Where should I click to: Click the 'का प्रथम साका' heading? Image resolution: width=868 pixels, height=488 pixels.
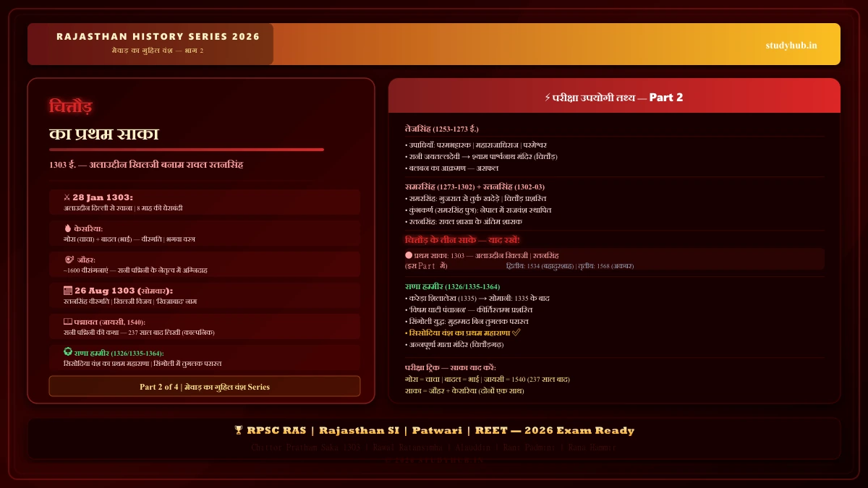[x=103, y=134]
